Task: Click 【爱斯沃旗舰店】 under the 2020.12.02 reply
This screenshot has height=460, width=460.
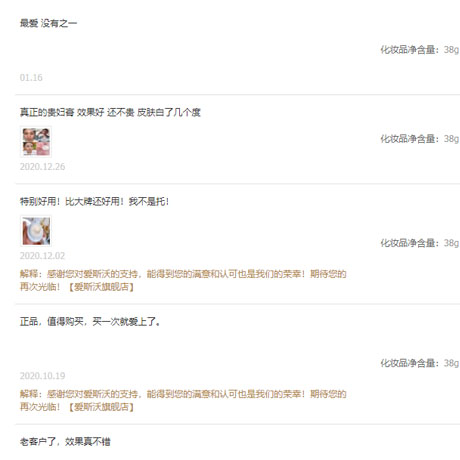Action: tap(101, 287)
